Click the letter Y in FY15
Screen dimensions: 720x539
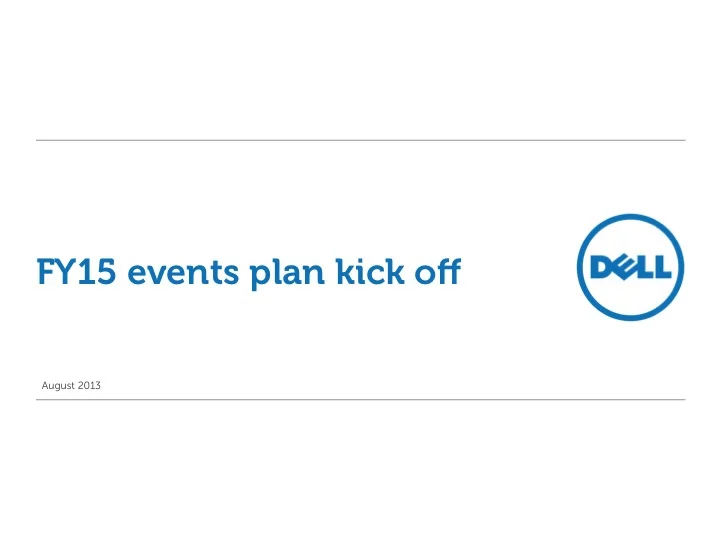coord(66,271)
